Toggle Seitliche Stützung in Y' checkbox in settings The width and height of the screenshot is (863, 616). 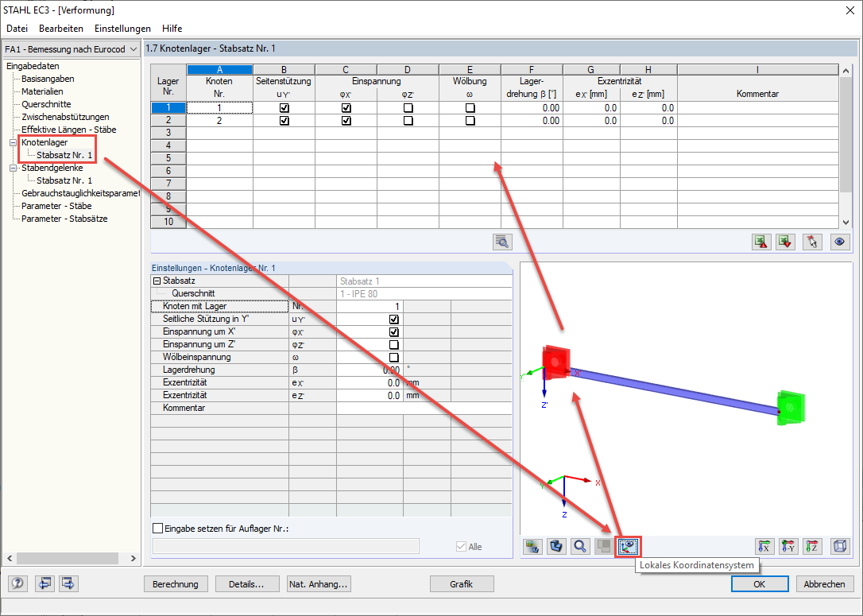pos(393,320)
